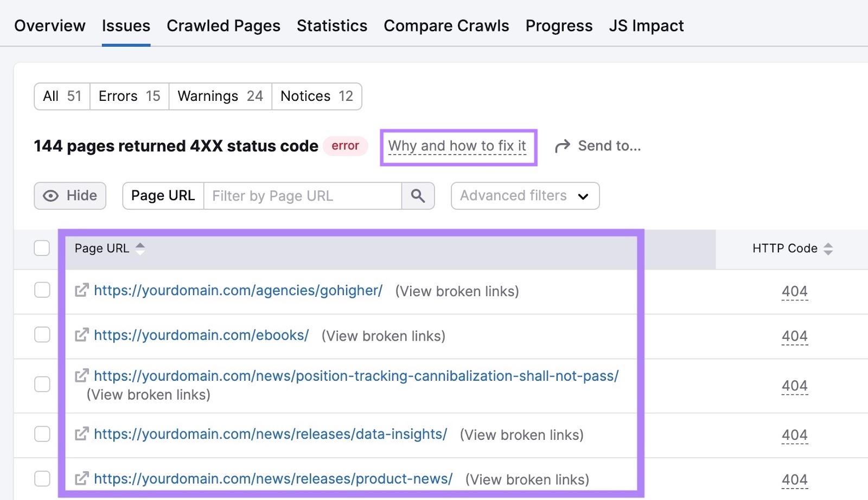Toggle the select-all checkbox in header

[42, 248]
